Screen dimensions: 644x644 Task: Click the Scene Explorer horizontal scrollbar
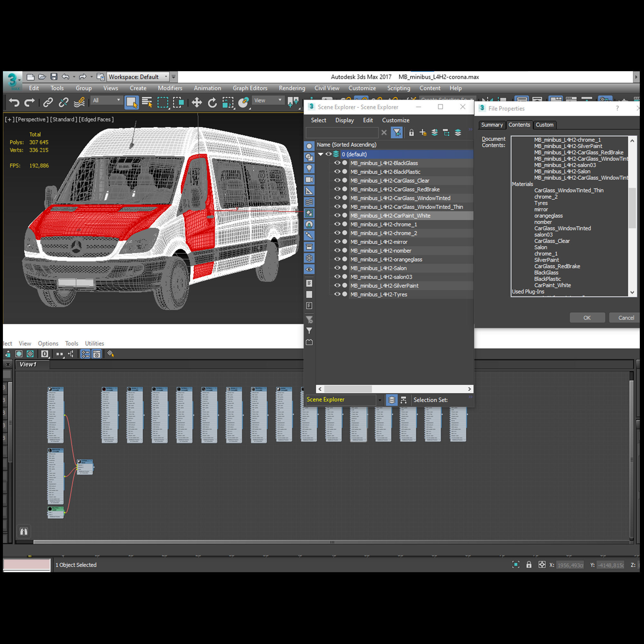point(395,389)
